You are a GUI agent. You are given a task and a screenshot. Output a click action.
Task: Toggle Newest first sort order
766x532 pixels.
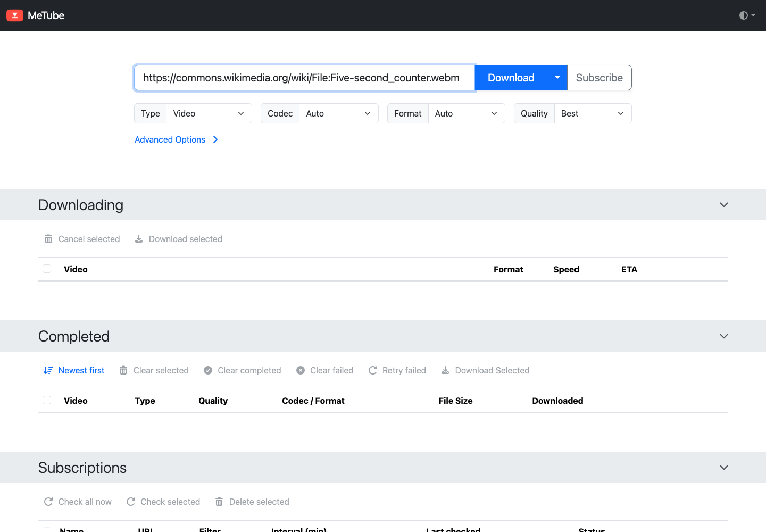[74, 370]
